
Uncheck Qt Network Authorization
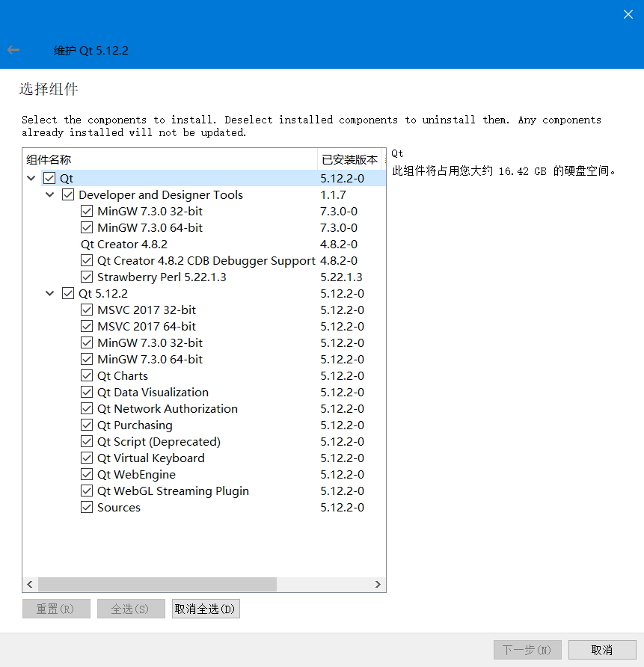coord(87,409)
